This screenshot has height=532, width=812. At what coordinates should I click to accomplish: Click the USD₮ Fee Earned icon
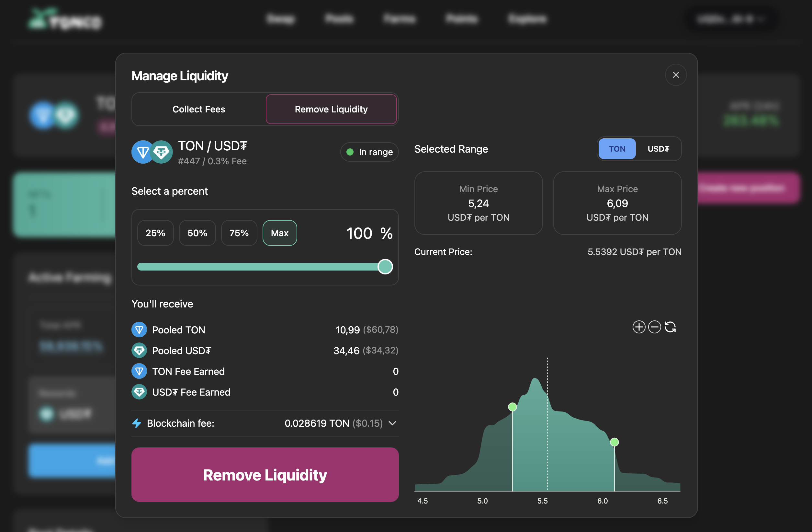[x=139, y=392]
